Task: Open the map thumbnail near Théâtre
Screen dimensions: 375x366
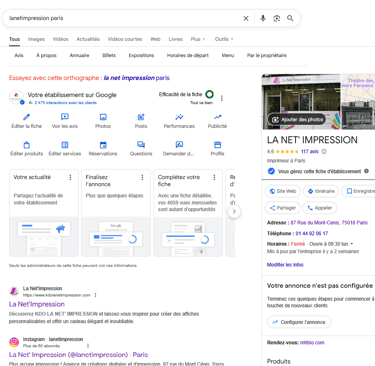Action: coord(358,89)
